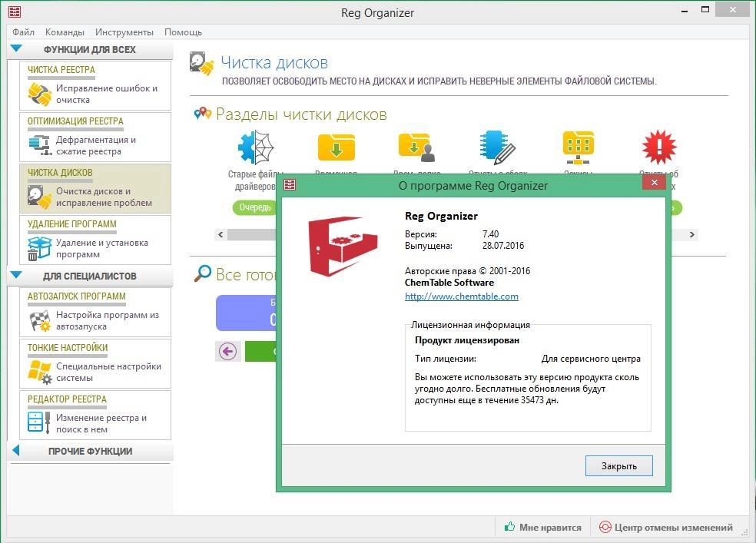756x543 pixels.
Task: Open the Файл menu
Action: click(x=23, y=31)
